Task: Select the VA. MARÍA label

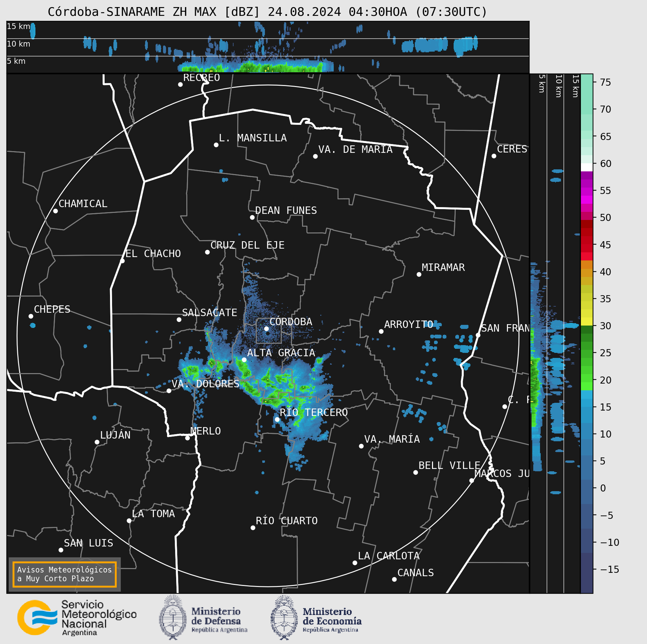Action: tap(392, 439)
